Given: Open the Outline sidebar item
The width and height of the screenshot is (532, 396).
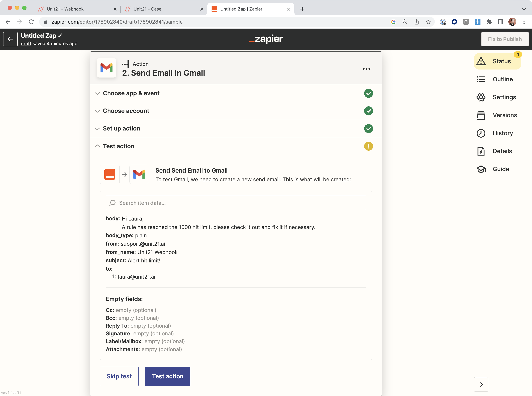Looking at the screenshot, I should point(502,79).
